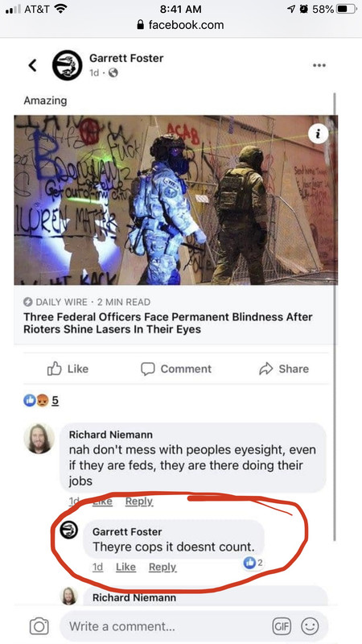Open the three-dot post options menu
The height and width of the screenshot is (644, 362).
click(x=319, y=65)
